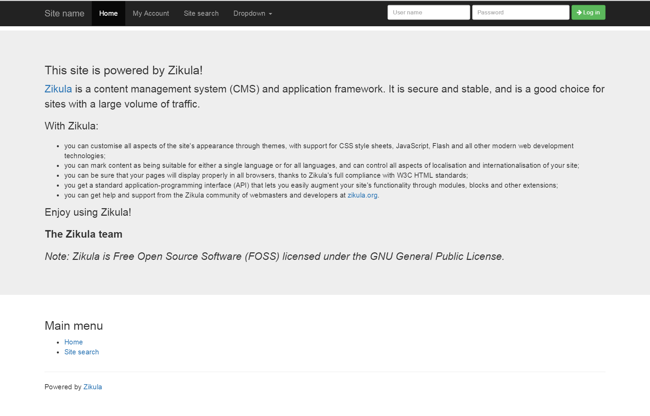Open the Zikula link in intro paragraph

point(58,89)
